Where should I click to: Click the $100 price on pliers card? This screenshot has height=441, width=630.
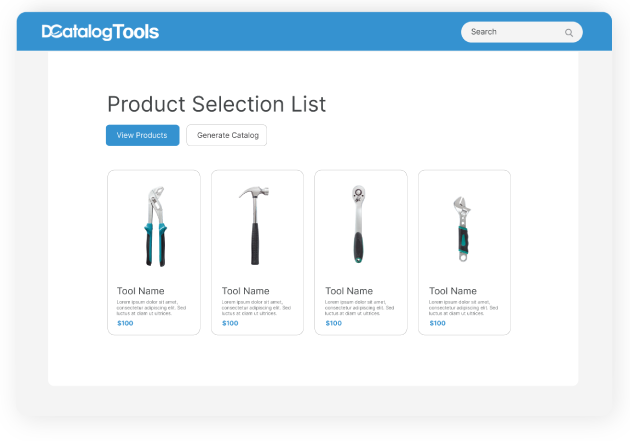[x=125, y=323]
